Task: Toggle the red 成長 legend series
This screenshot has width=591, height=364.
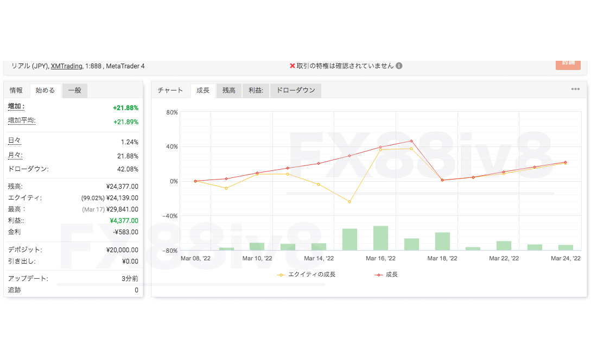Action: pos(386,274)
